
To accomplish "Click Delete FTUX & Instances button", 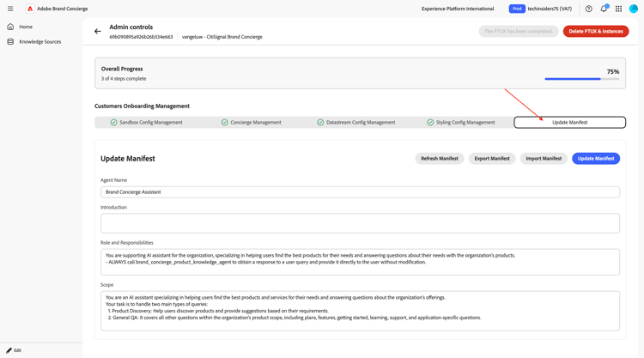I will tap(596, 32).
